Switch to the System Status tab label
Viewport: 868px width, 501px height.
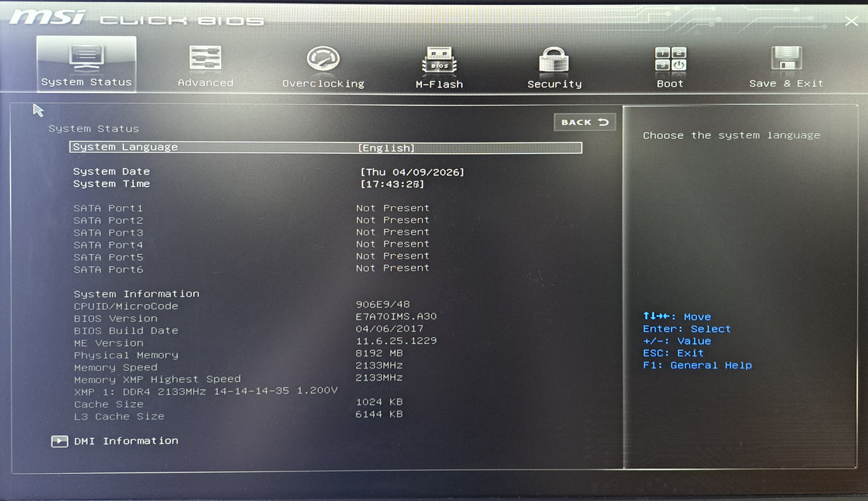pyautogui.click(x=87, y=82)
